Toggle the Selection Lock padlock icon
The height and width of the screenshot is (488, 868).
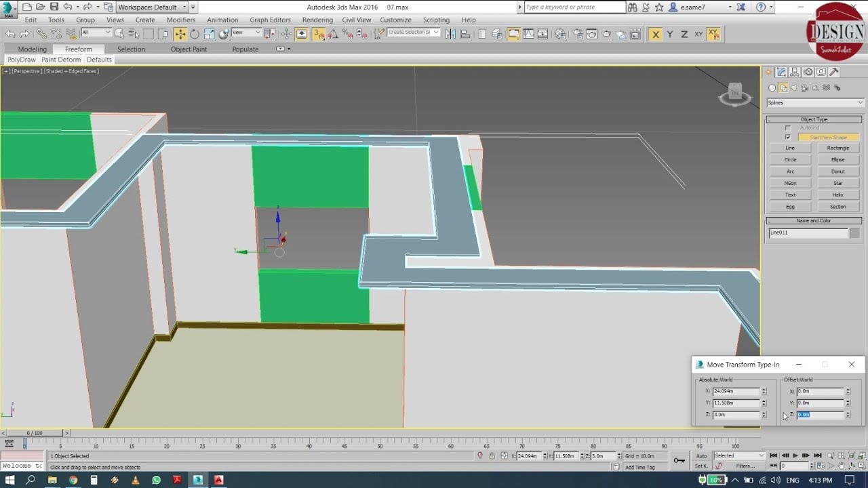[x=492, y=456]
